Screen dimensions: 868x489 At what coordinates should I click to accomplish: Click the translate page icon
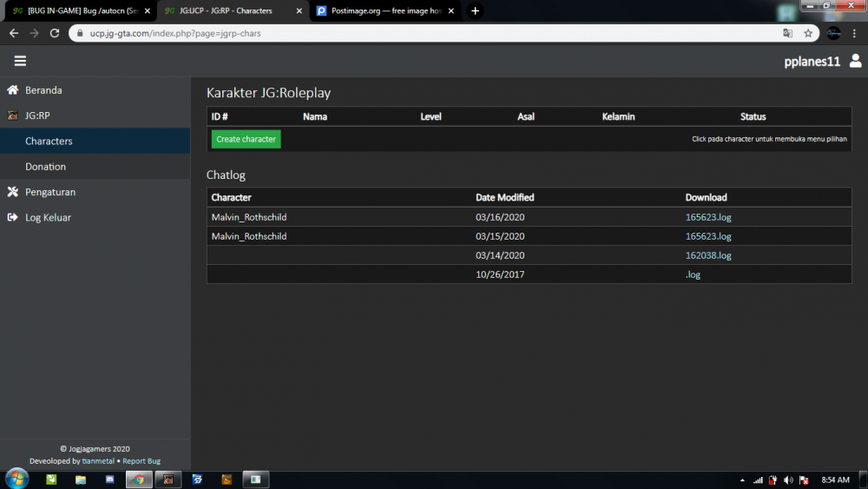(x=788, y=33)
